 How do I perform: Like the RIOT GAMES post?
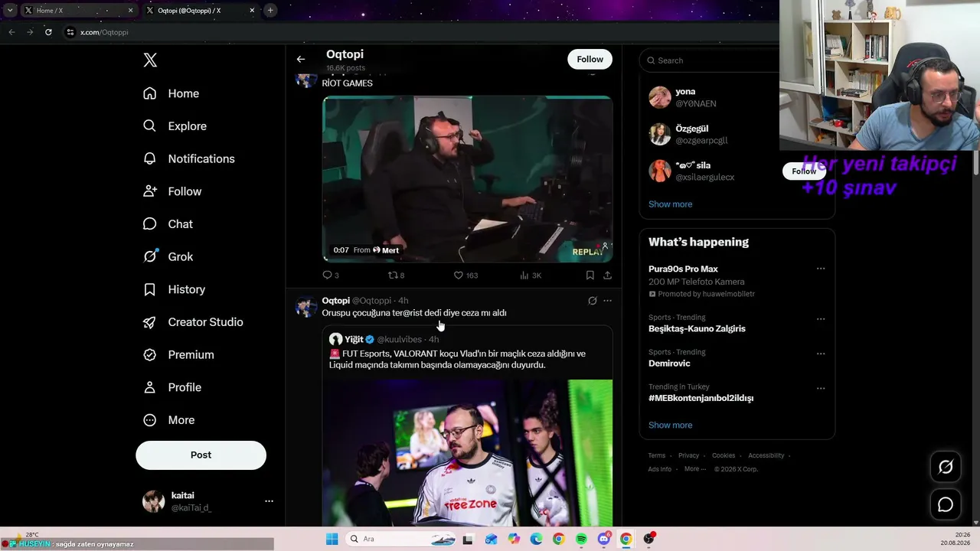pyautogui.click(x=465, y=275)
